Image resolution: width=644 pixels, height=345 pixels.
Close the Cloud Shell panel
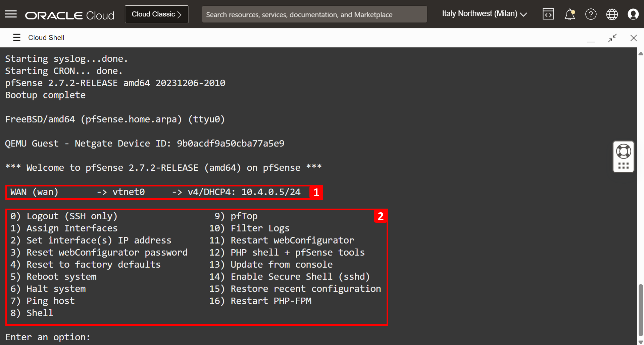[x=634, y=38]
